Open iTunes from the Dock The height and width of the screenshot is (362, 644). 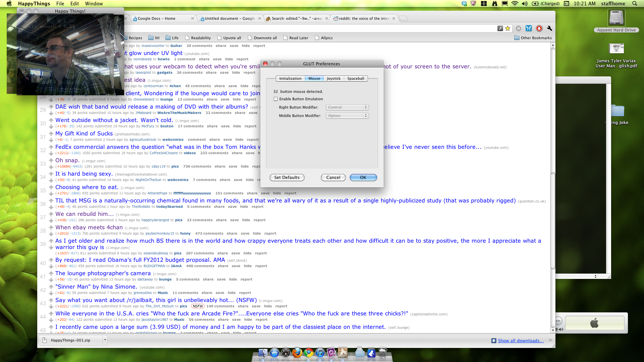[320, 353]
